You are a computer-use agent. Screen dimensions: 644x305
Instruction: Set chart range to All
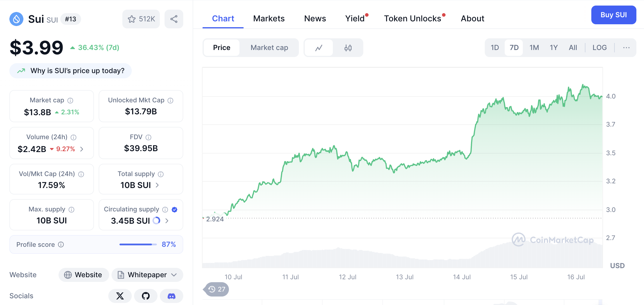573,48
